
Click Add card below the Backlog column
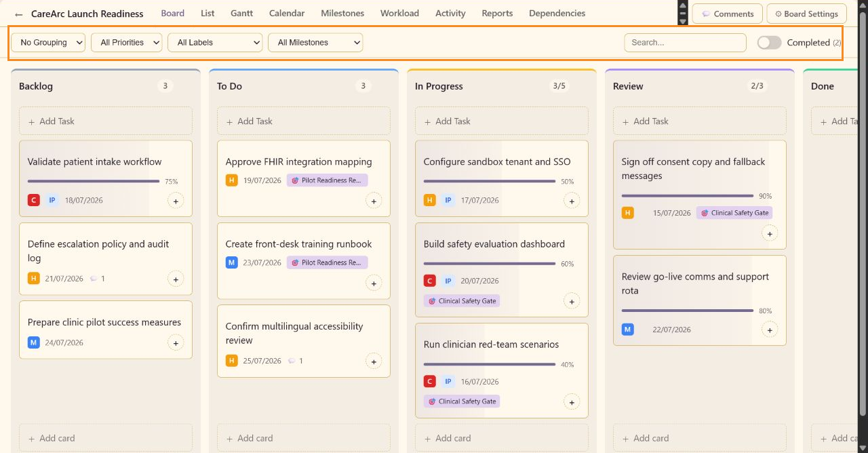[106, 438]
